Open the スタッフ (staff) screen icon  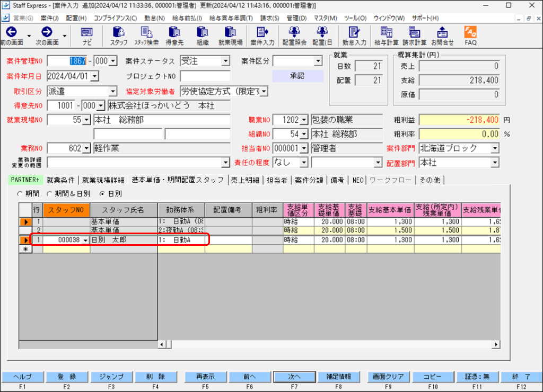tap(118, 36)
